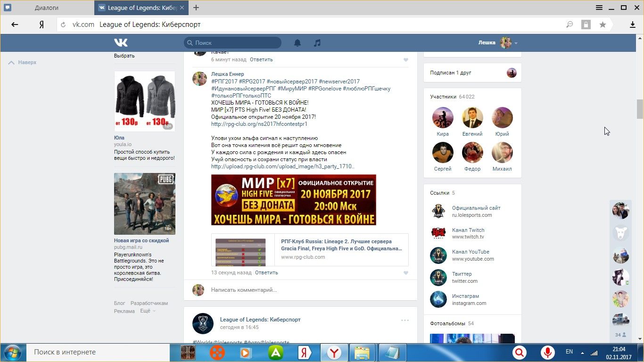This screenshot has width=644, height=362.
Task: Open chat with the VK dog placeholder avatar
Action: (x=621, y=232)
